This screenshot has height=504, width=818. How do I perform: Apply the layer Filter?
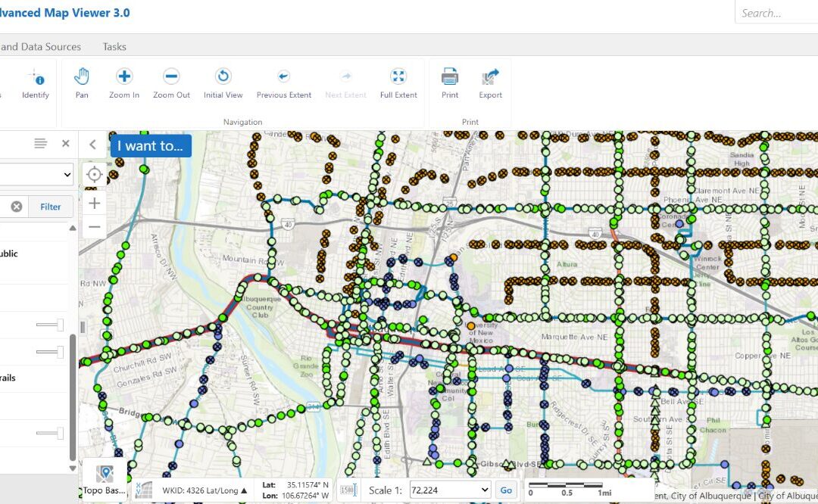[50, 206]
